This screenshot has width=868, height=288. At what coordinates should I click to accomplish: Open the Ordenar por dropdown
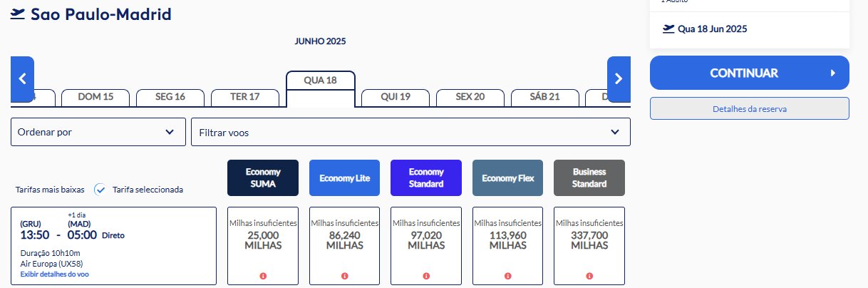click(98, 132)
